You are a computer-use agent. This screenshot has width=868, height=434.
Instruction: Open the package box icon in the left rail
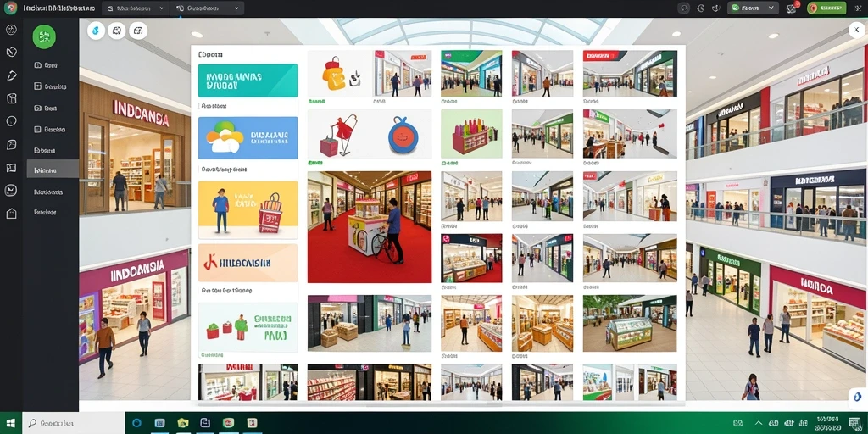click(x=11, y=98)
